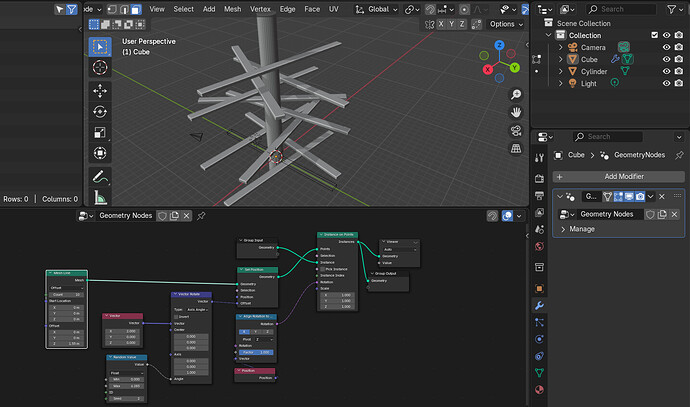Click the Add Modifier button

coord(618,176)
